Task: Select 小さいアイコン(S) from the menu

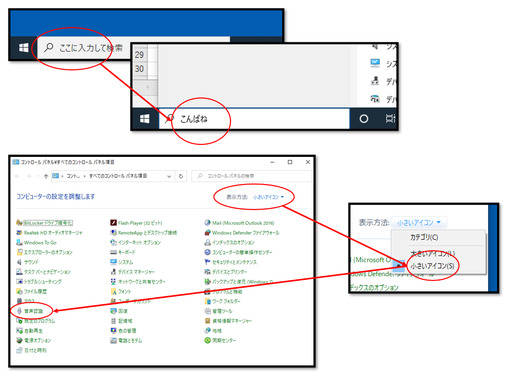Action: coord(432,266)
